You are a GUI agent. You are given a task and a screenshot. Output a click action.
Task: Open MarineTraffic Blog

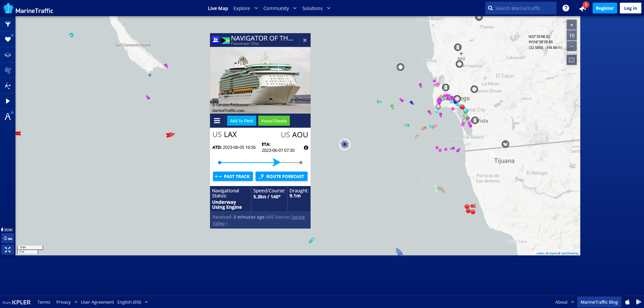599,302
